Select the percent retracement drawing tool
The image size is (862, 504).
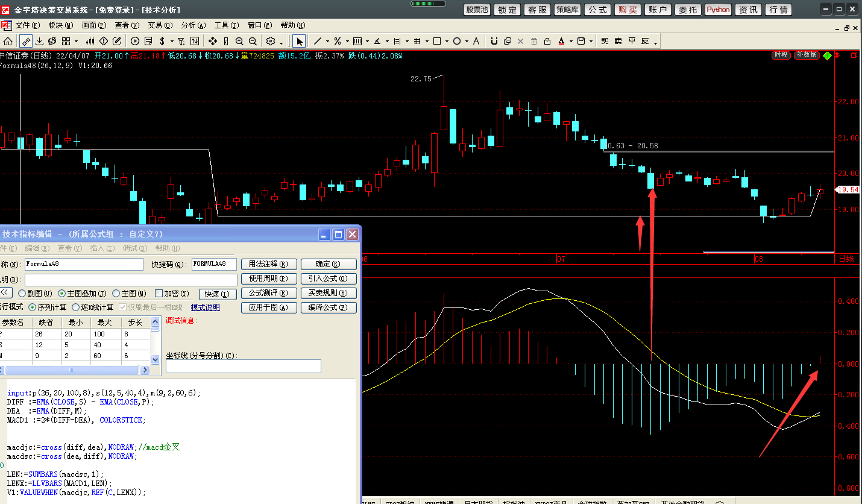(x=338, y=41)
